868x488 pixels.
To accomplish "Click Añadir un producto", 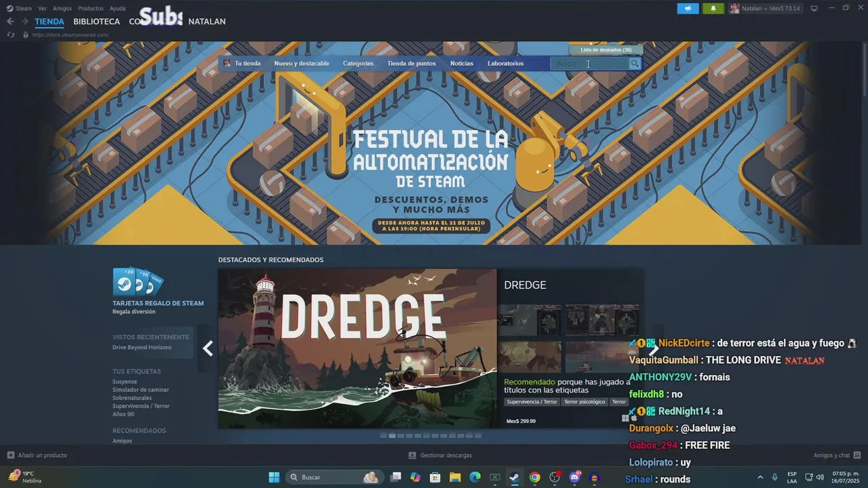I will [42, 455].
